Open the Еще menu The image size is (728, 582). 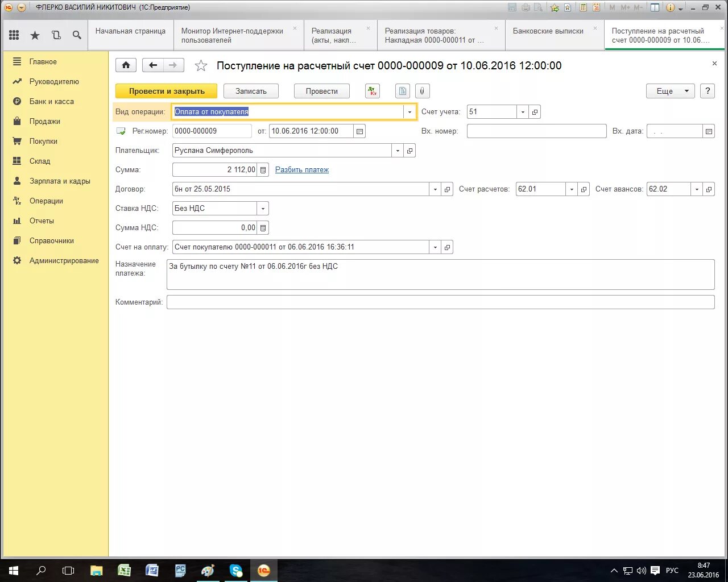[x=670, y=91]
